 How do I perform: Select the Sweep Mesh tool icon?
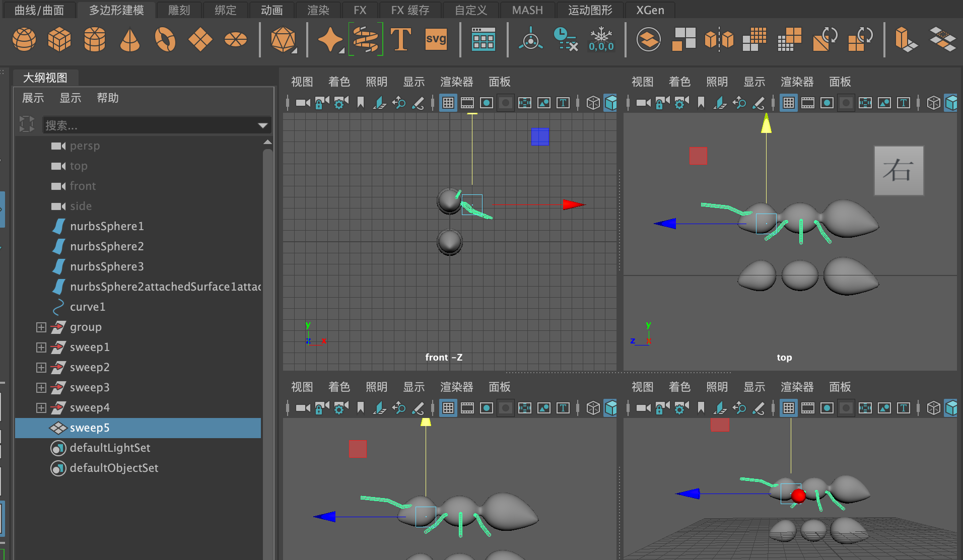[366, 39]
